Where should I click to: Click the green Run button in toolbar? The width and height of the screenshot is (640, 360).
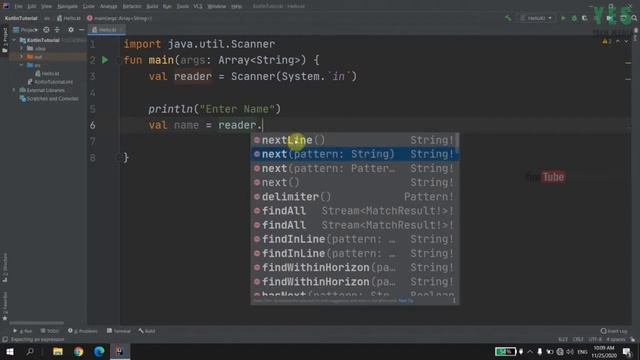[563, 18]
